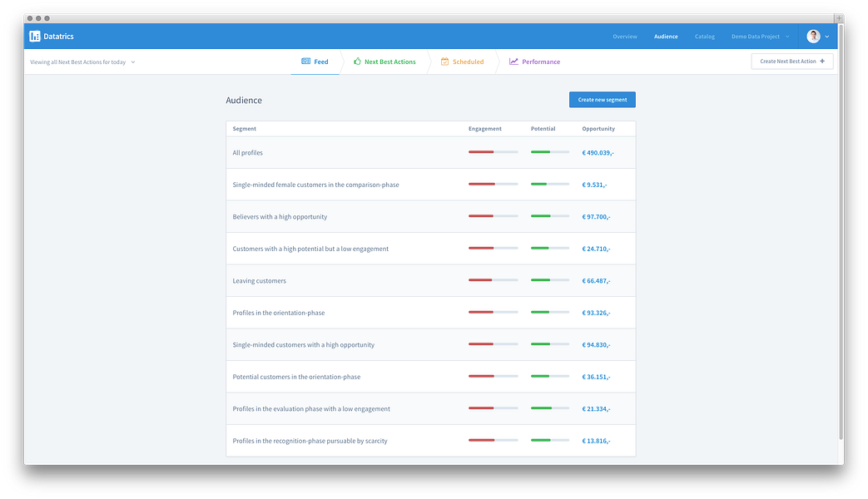Click the Potential column header
The height and width of the screenshot is (499, 868).
tap(543, 129)
